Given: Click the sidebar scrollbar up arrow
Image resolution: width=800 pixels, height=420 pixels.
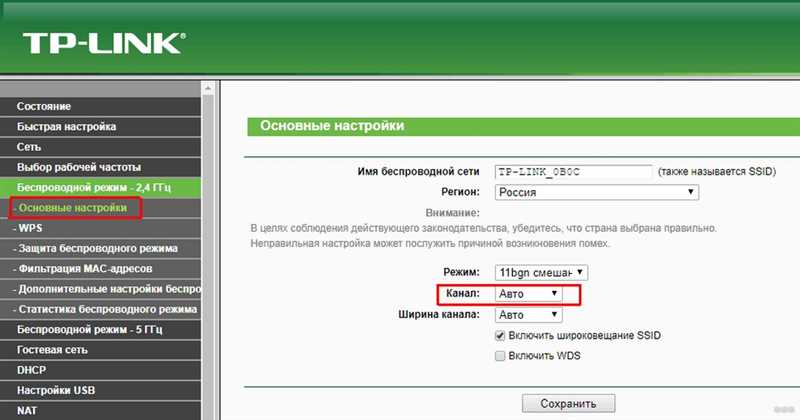Looking at the screenshot, I should pos(208,89).
